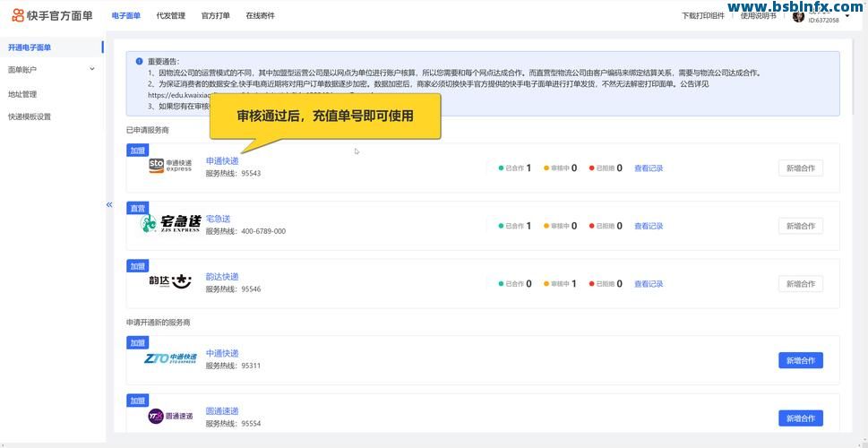
Task: Click the green 已合作 dot for 申通快递
Action: (x=501, y=168)
